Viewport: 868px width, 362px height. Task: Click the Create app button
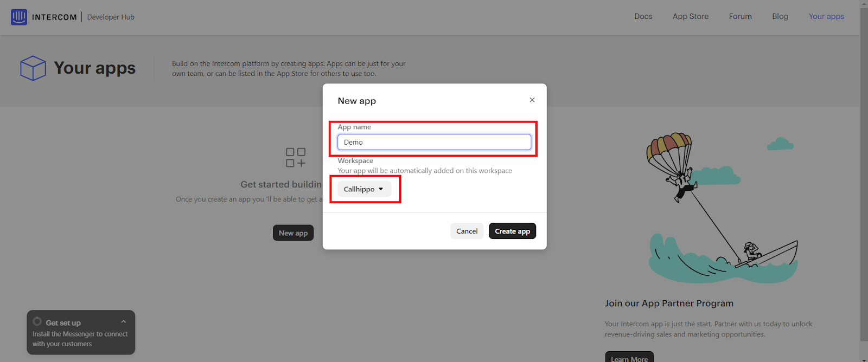[512, 231]
